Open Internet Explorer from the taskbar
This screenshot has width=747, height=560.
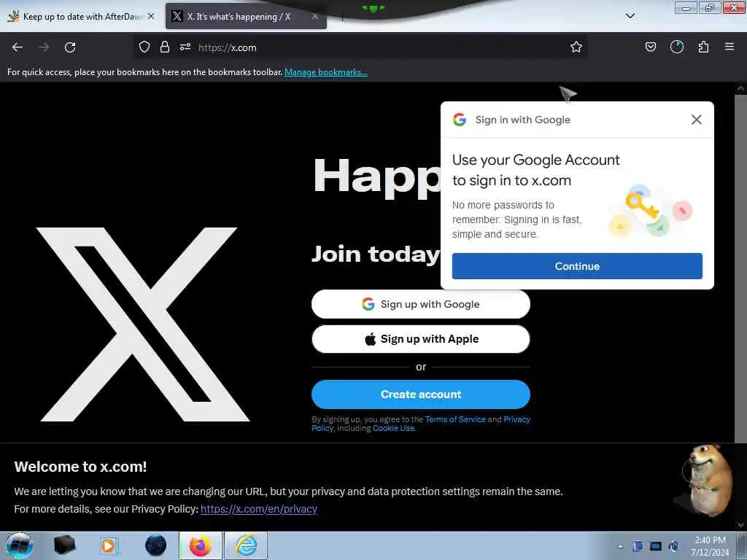pyautogui.click(x=246, y=545)
